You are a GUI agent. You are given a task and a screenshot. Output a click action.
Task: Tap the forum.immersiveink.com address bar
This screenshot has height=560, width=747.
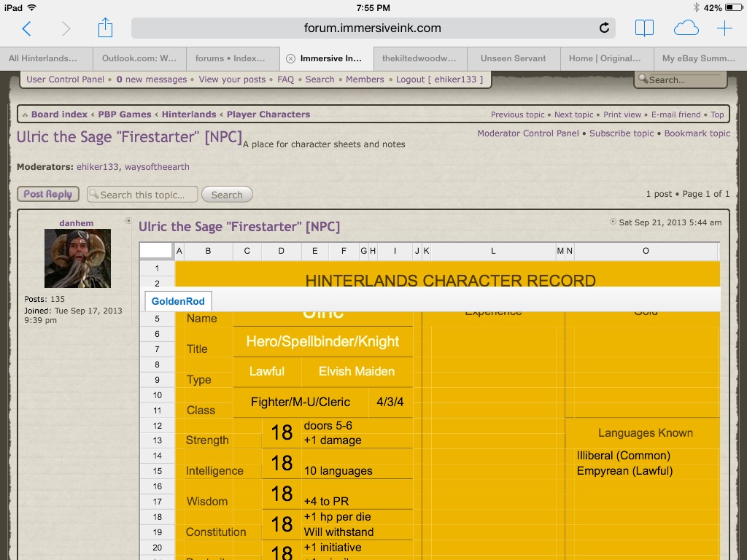point(372,28)
